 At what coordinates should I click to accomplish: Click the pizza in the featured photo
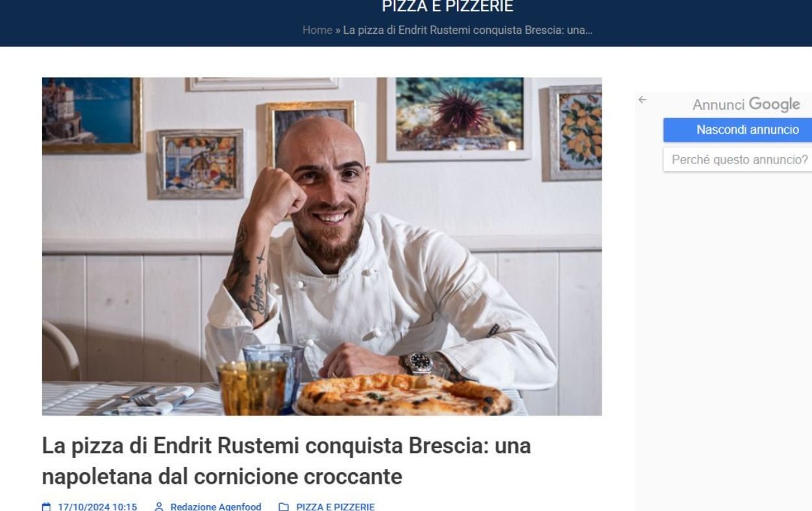[x=404, y=396]
